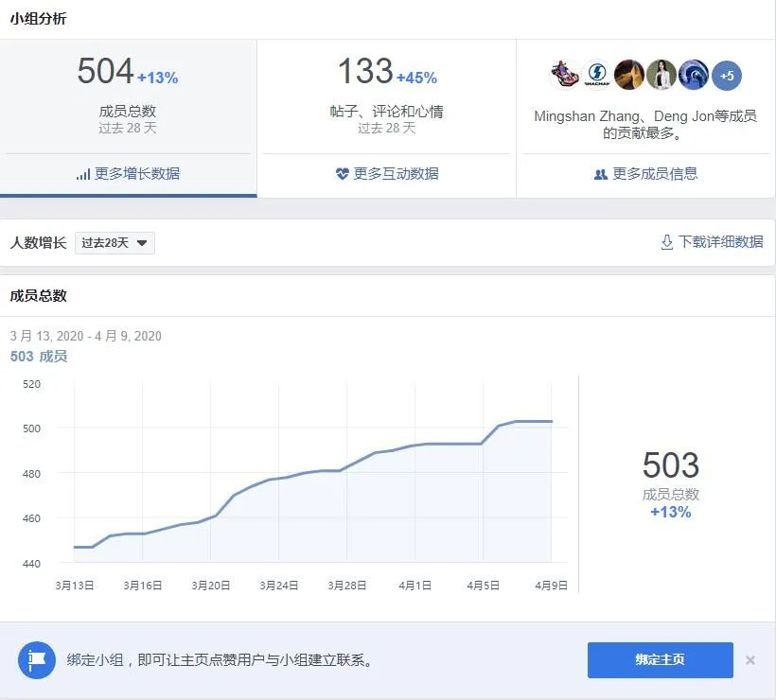This screenshot has height=700, width=776.
Task: Click the SHACHAP logo avatar
Action: (597, 75)
